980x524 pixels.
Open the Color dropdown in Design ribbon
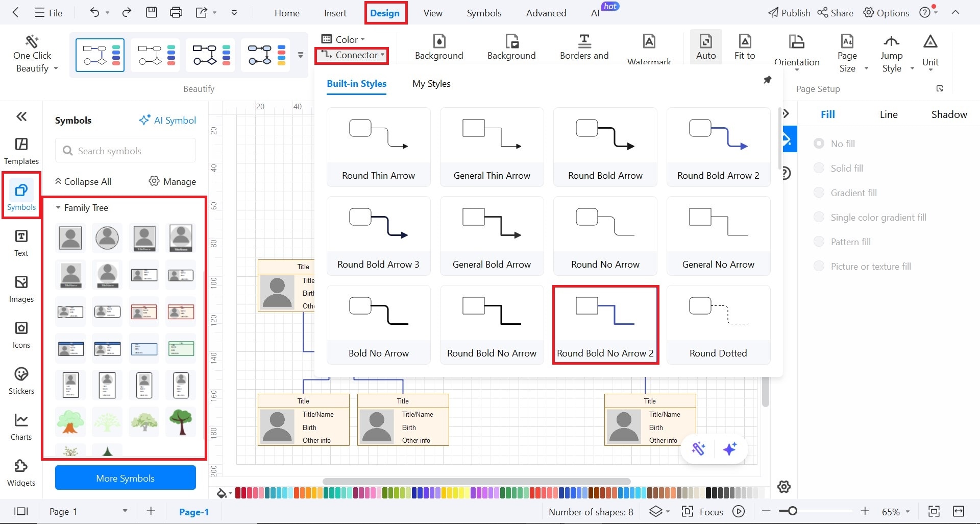(x=343, y=39)
